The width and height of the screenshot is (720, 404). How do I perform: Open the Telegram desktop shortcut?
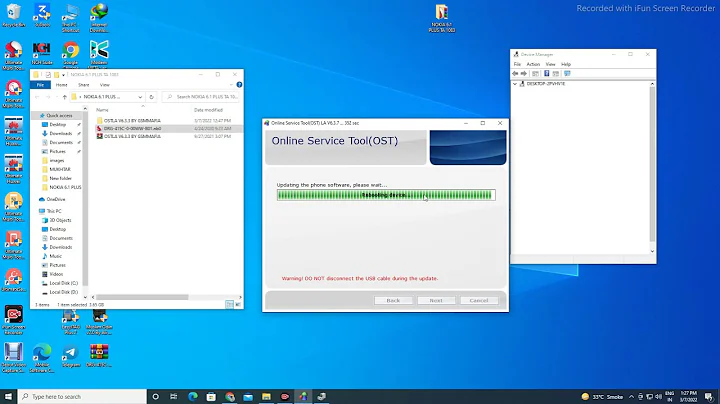71,356
